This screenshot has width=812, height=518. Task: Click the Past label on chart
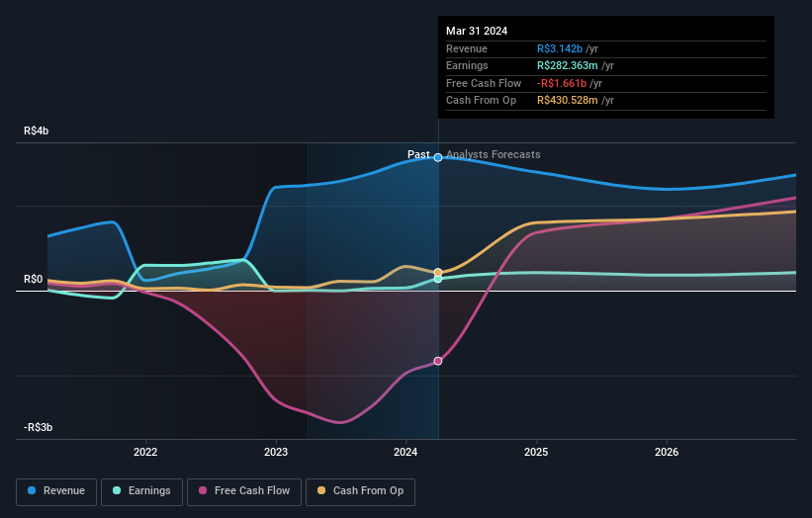[418, 154]
